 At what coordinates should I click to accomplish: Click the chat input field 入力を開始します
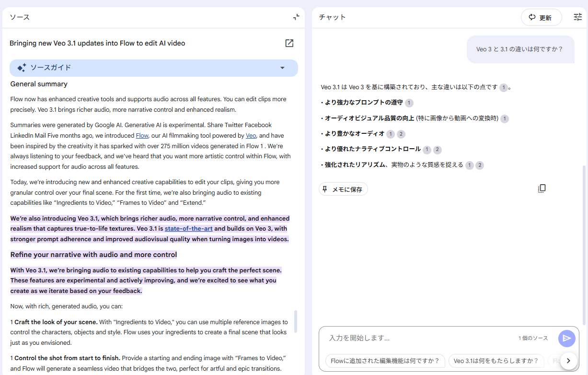tap(417, 338)
